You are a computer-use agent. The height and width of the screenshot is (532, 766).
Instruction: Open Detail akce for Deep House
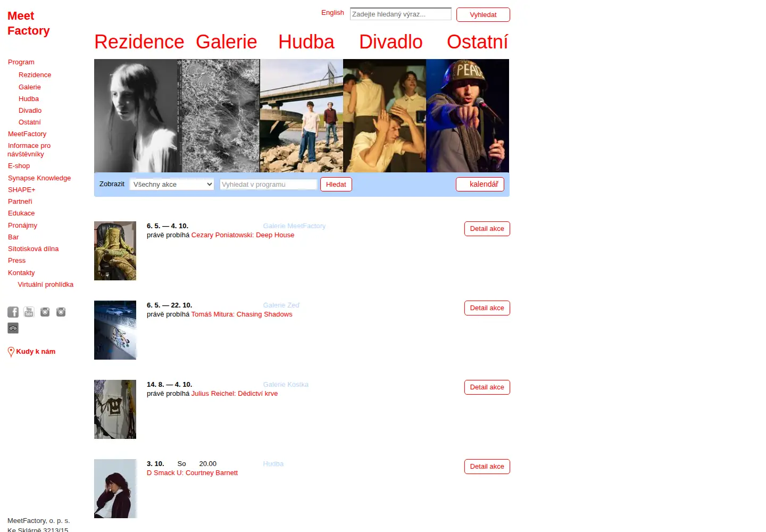tap(487, 229)
